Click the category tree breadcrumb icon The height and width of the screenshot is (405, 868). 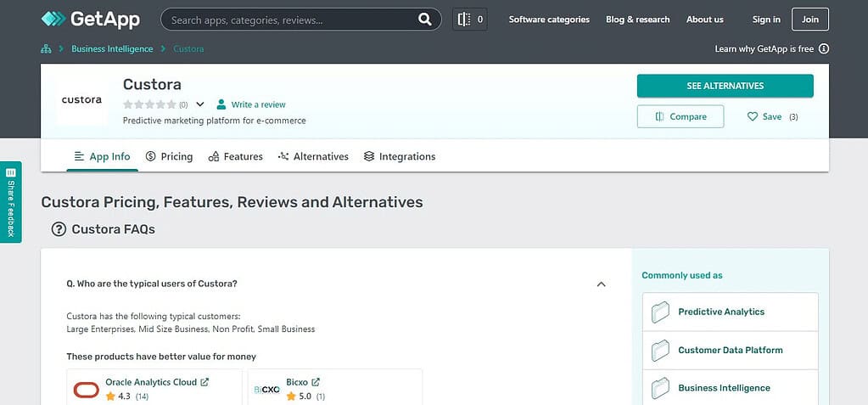click(46, 48)
